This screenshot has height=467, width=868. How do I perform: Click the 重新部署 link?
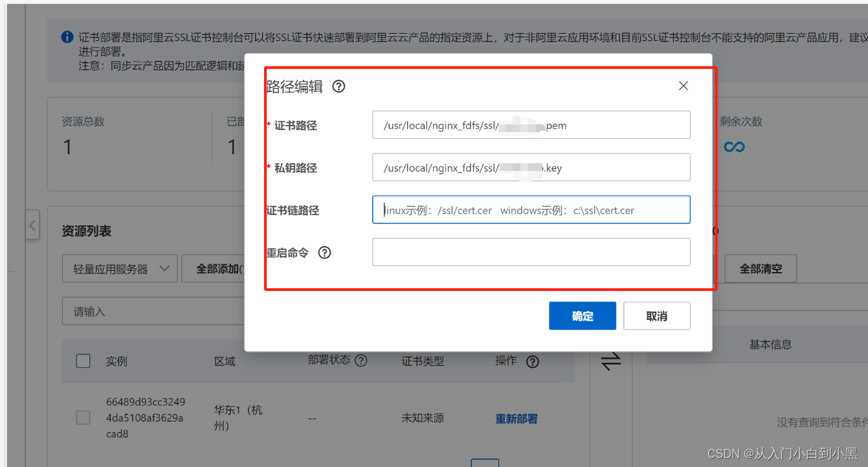pos(517,418)
